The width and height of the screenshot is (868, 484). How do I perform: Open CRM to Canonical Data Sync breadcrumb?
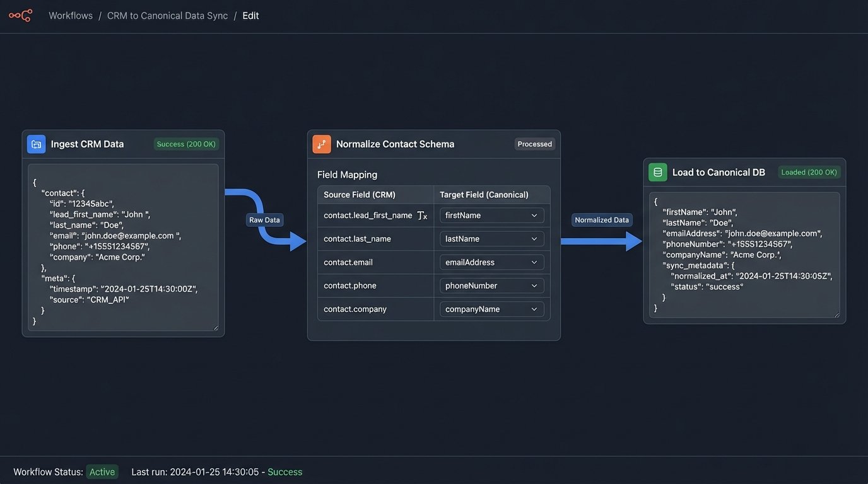[167, 16]
